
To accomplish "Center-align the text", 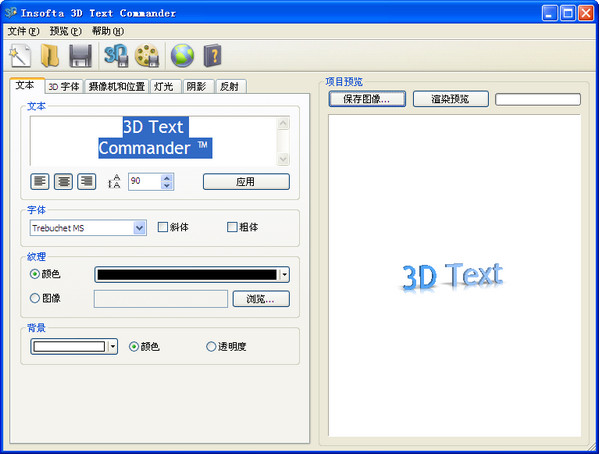I will point(63,181).
